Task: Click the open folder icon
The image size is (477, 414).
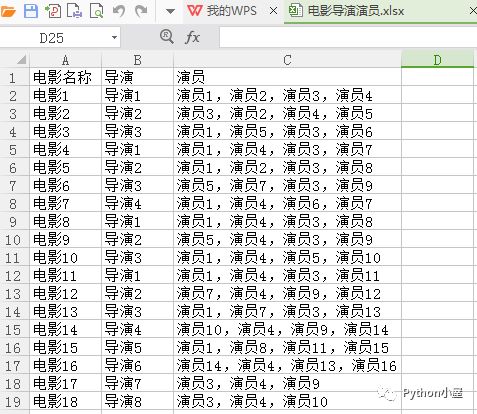Action: 7,11
